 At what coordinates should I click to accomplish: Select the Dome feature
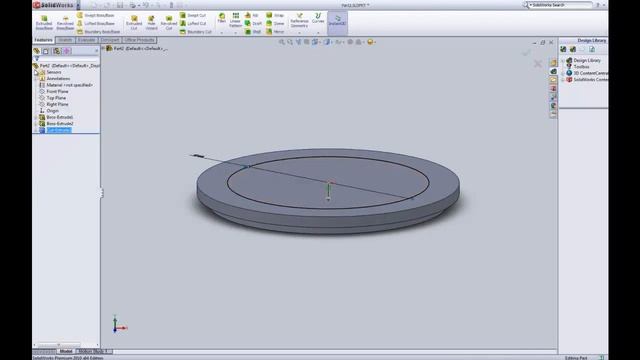(x=275, y=23)
